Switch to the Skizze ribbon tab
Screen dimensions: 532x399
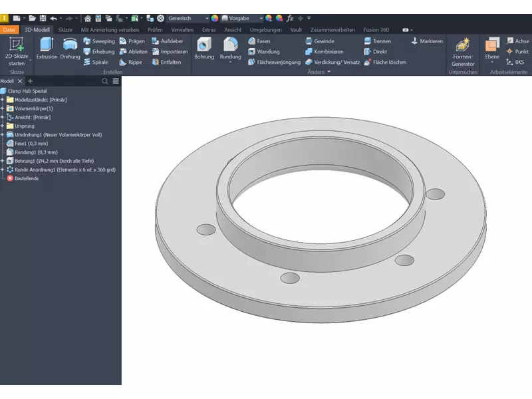point(65,30)
